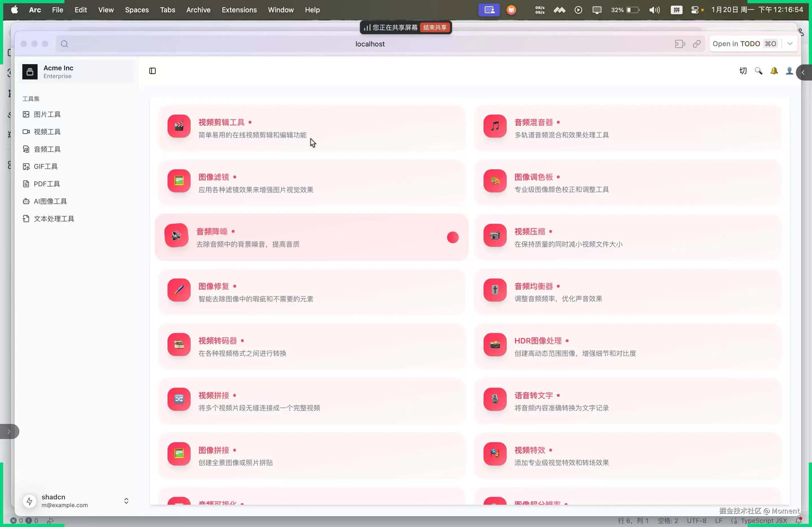Open Control Center in menu bar

(x=695, y=10)
